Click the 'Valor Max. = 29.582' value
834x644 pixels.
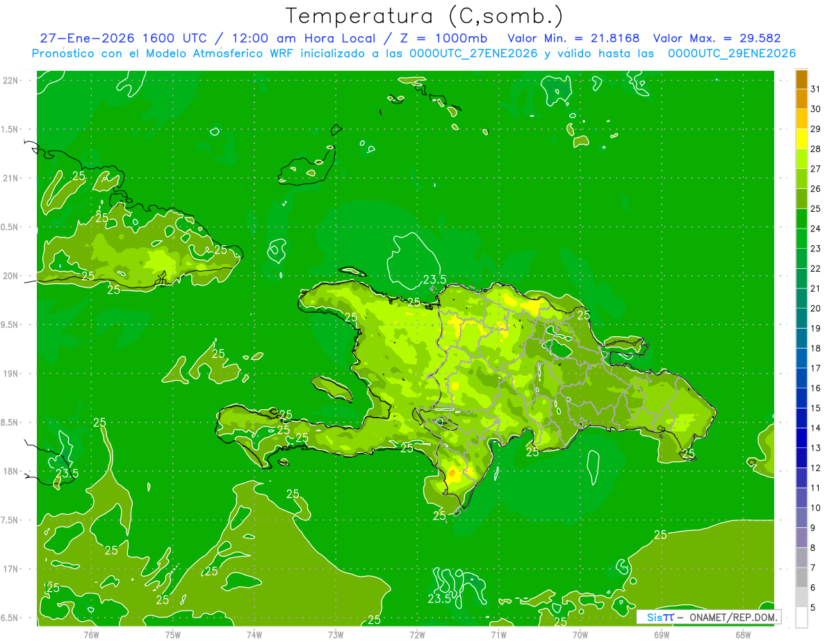(x=717, y=38)
